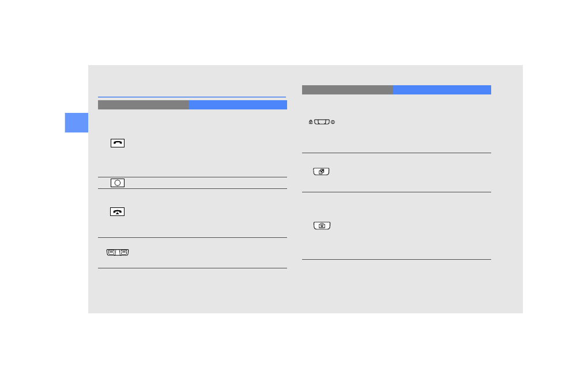Click the round confirm key icon
Image resolution: width=588 pixels, height=379 pixels.
118,183
